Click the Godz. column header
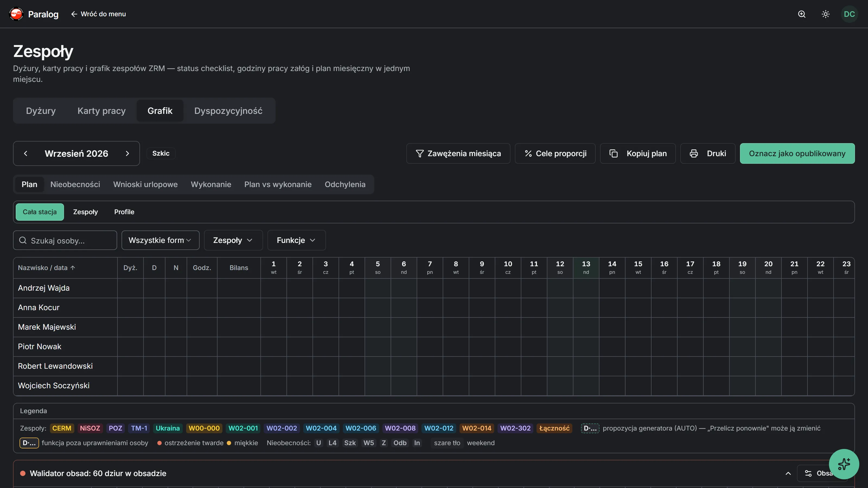This screenshot has height=488, width=868. (202, 268)
